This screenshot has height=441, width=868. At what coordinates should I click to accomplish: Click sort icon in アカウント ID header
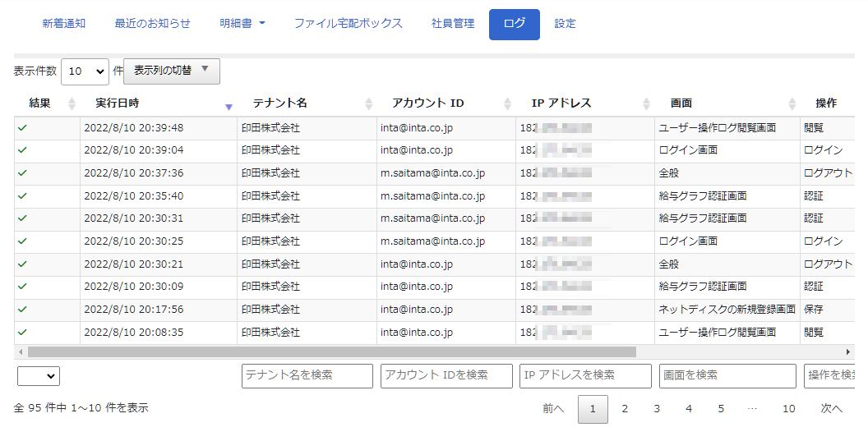pos(508,103)
